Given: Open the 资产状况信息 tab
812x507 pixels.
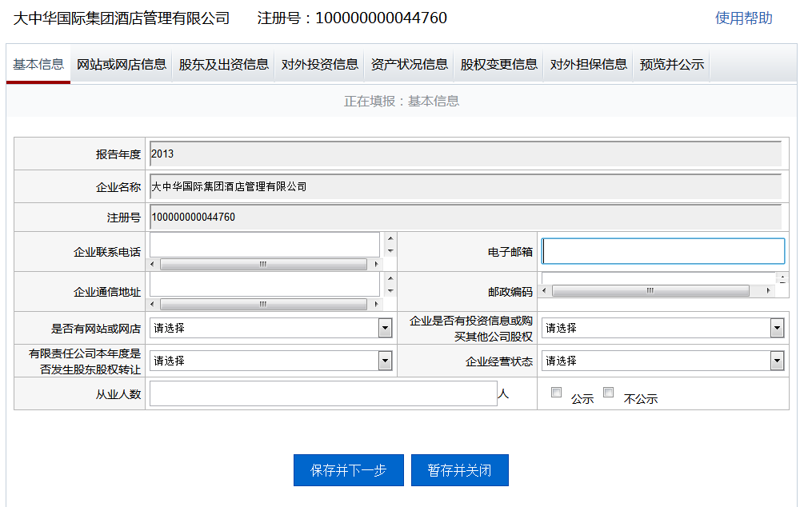Looking at the screenshot, I should coord(410,64).
